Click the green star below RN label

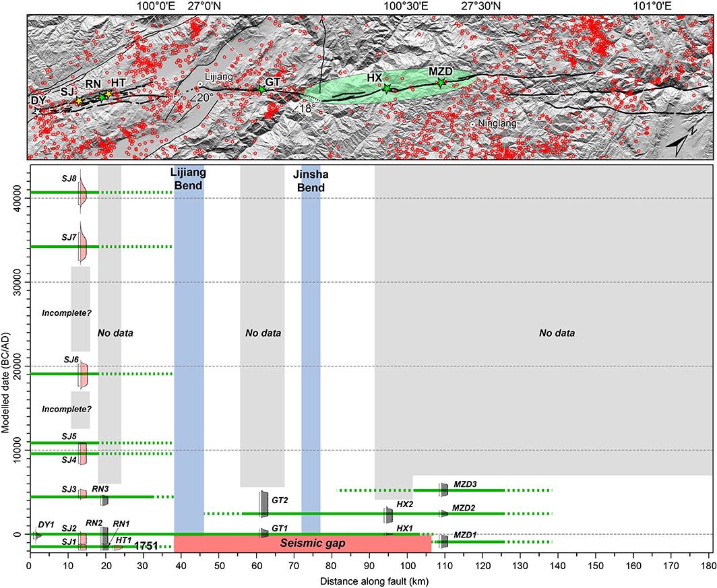pos(102,98)
